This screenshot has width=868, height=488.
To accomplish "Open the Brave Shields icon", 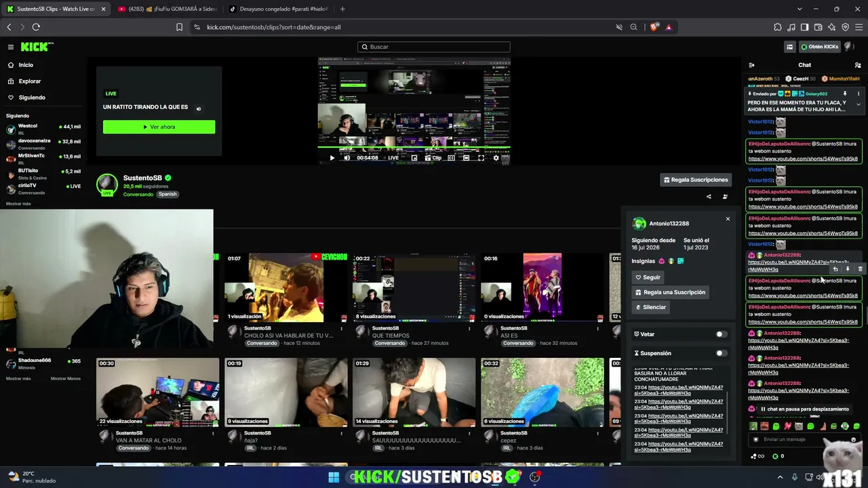I will [654, 27].
